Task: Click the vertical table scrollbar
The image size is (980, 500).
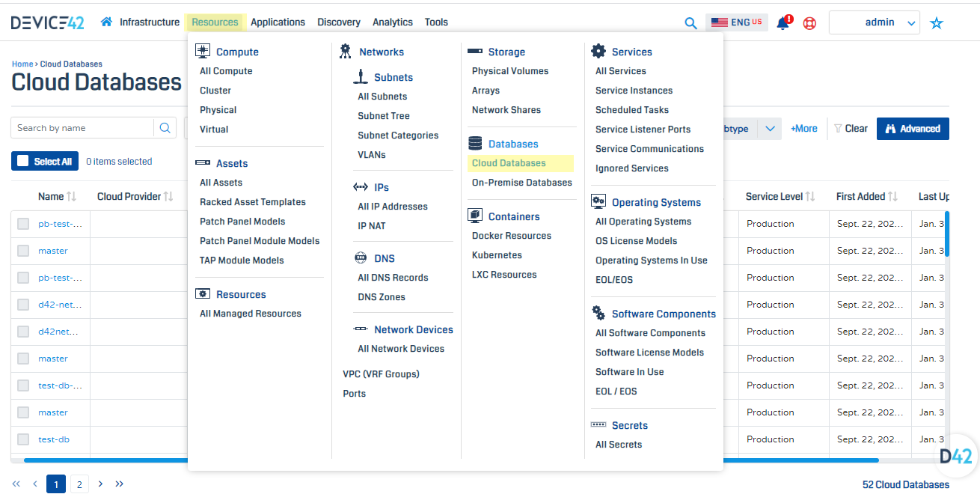Action: pos(947,234)
